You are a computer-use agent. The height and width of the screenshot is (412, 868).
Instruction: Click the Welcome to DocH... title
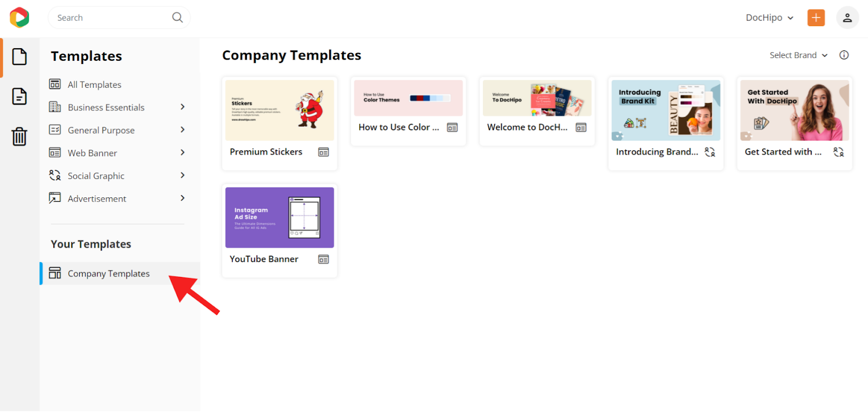click(x=527, y=127)
